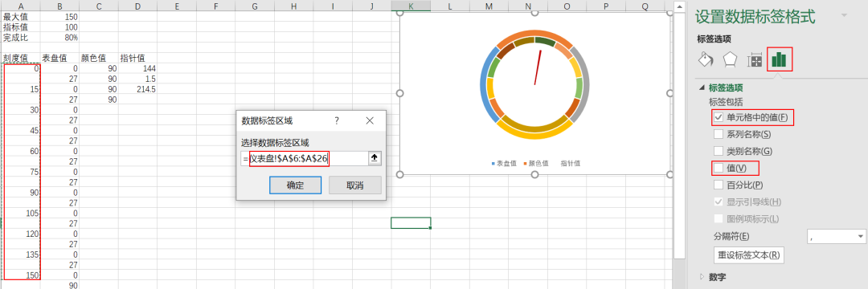The image size is (868, 289).
Task: Select column K header
Action: (411, 6)
